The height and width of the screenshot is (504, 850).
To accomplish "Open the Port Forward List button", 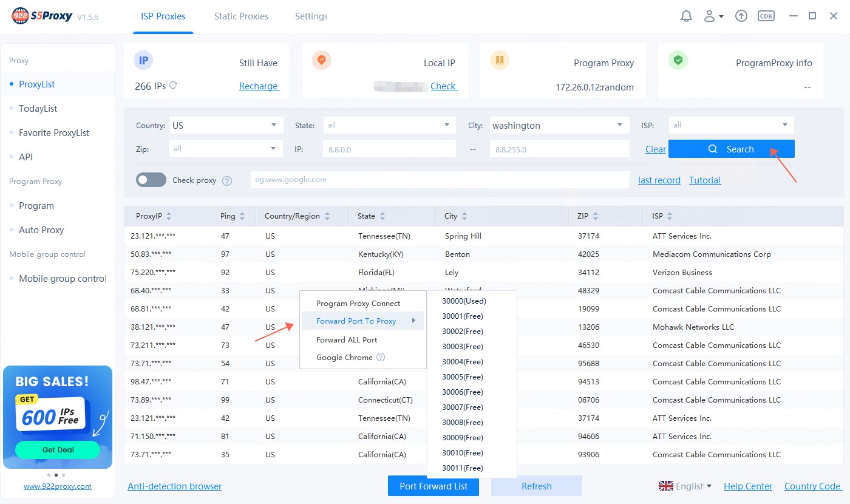I will click(433, 486).
